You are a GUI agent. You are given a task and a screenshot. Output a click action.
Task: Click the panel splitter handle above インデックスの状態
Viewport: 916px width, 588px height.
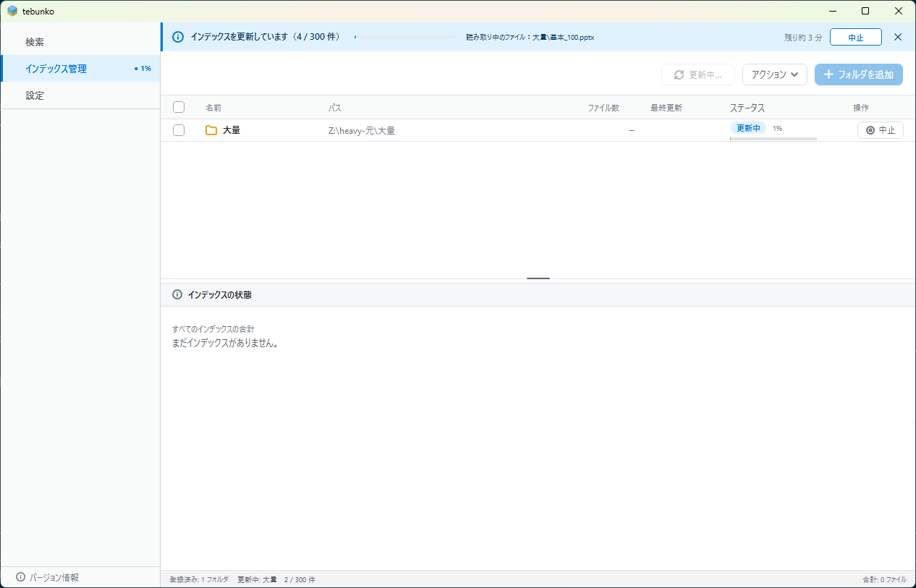coord(538,278)
